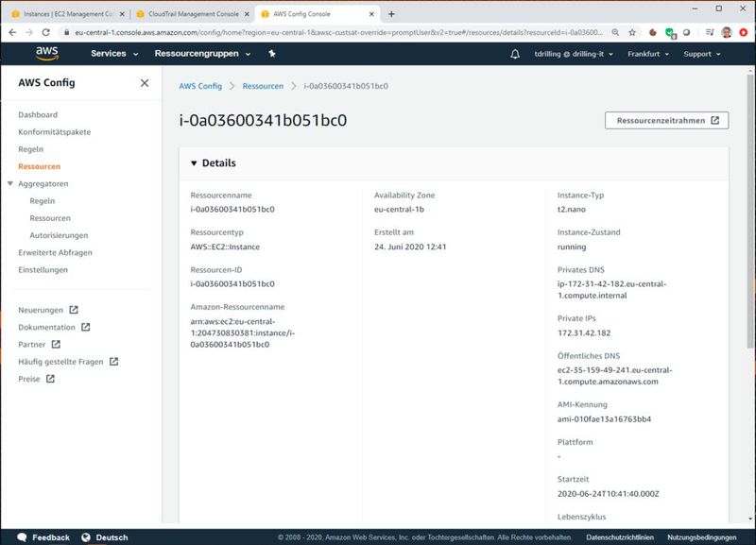Open Konformitätspakete in the sidebar
756x545 pixels.
(55, 132)
